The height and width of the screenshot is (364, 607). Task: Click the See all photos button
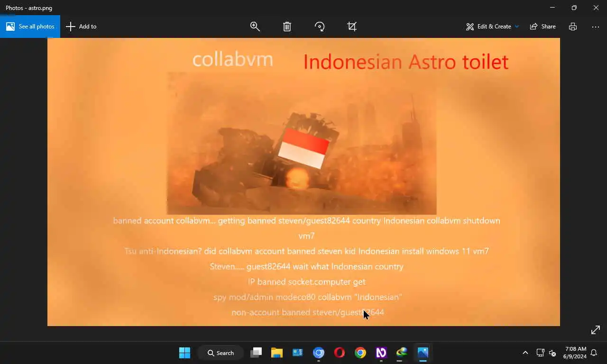point(30,27)
